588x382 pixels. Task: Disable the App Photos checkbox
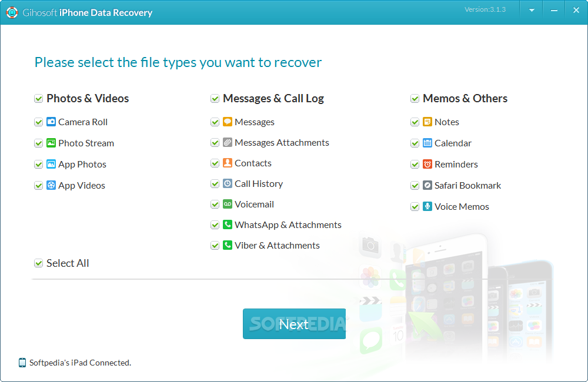point(38,164)
